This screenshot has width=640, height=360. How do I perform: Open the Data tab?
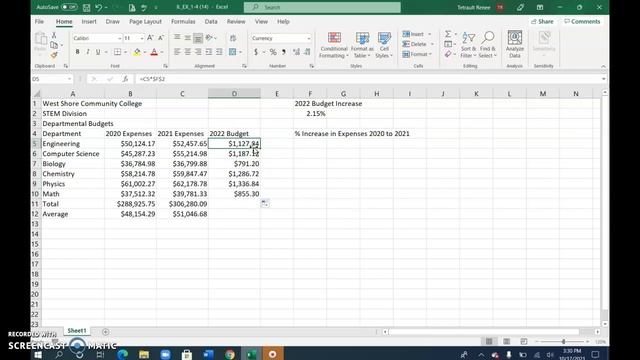211,21
